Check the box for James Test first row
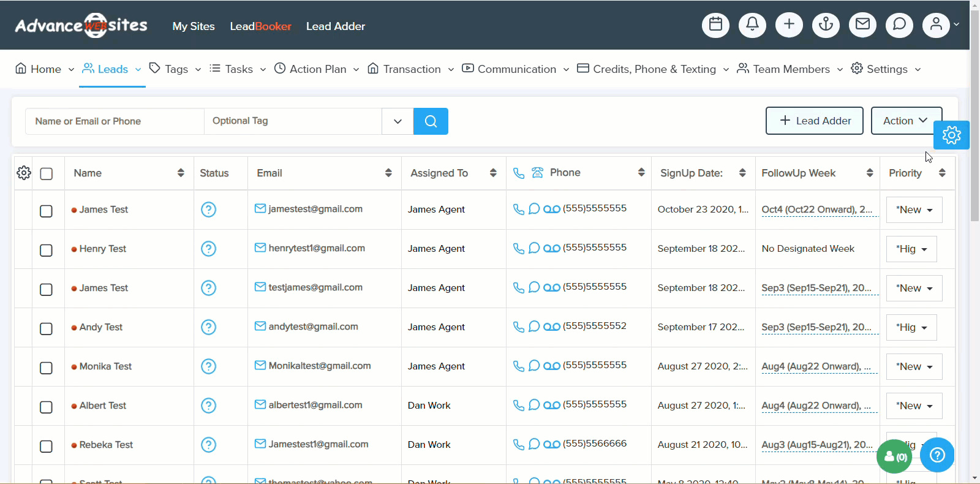This screenshot has width=980, height=484. click(46, 211)
